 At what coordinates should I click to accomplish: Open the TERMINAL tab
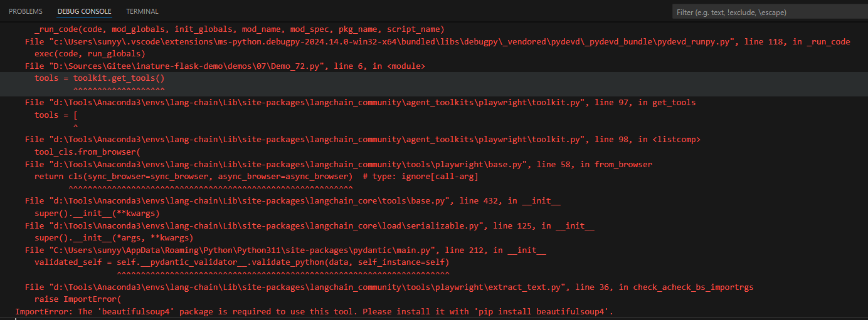pyautogui.click(x=142, y=11)
